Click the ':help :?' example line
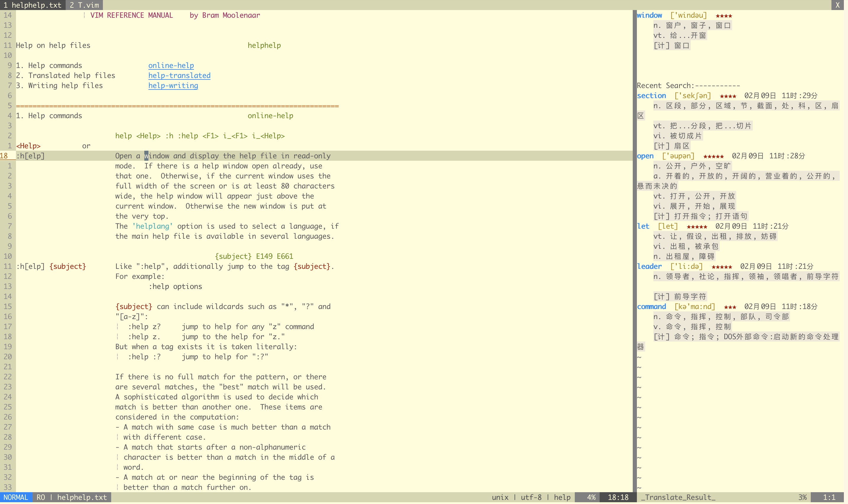This screenshot has height=504, width=848. [198, 357]
